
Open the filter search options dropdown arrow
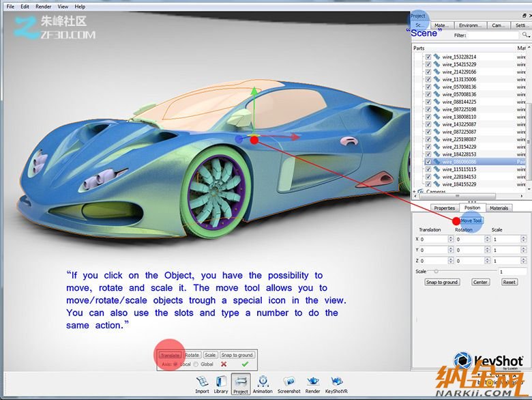529,36
